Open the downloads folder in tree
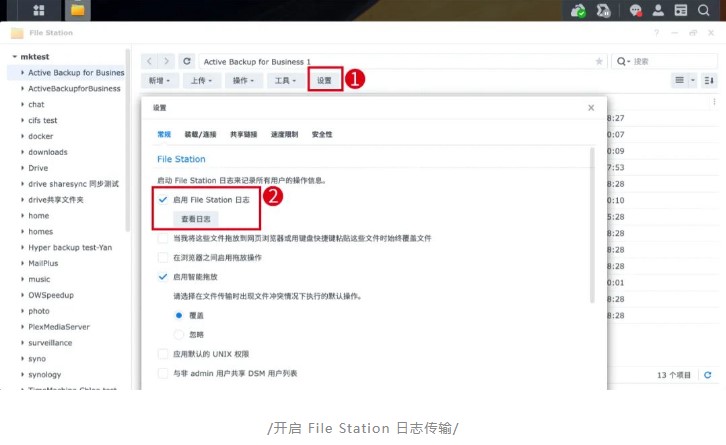Screen dimensions: 726x445 click(48, 152)
